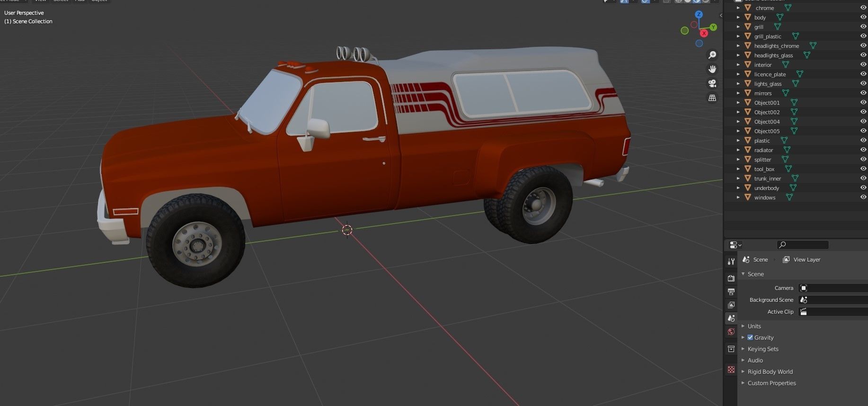The height and width of the screenshot is (406, 868).
Task: Toggle visibility of the underbody object
Action: 863,188
